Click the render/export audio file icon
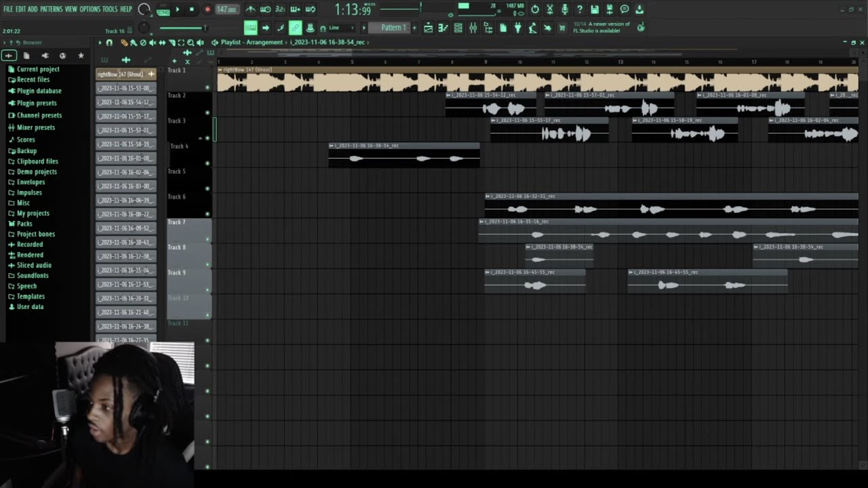The image size is (868, 488). pyautogui.click(x=610, y=9)
